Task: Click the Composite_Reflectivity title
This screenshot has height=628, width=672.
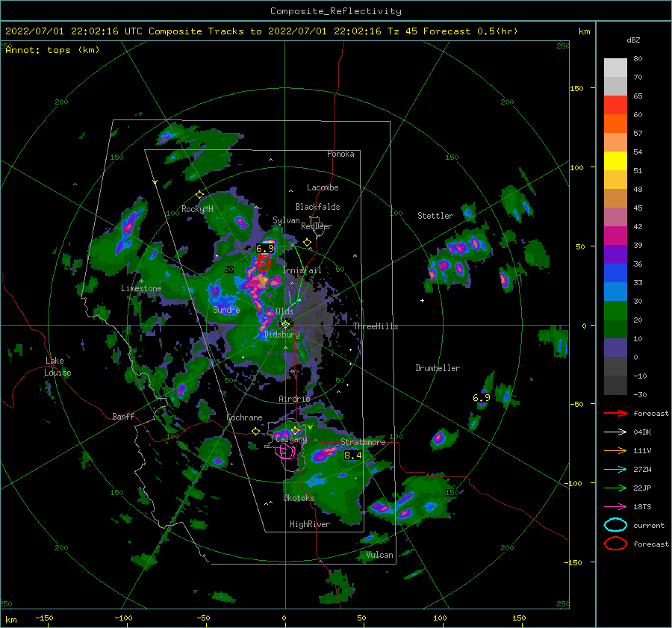Action: (x=336, y=11)
